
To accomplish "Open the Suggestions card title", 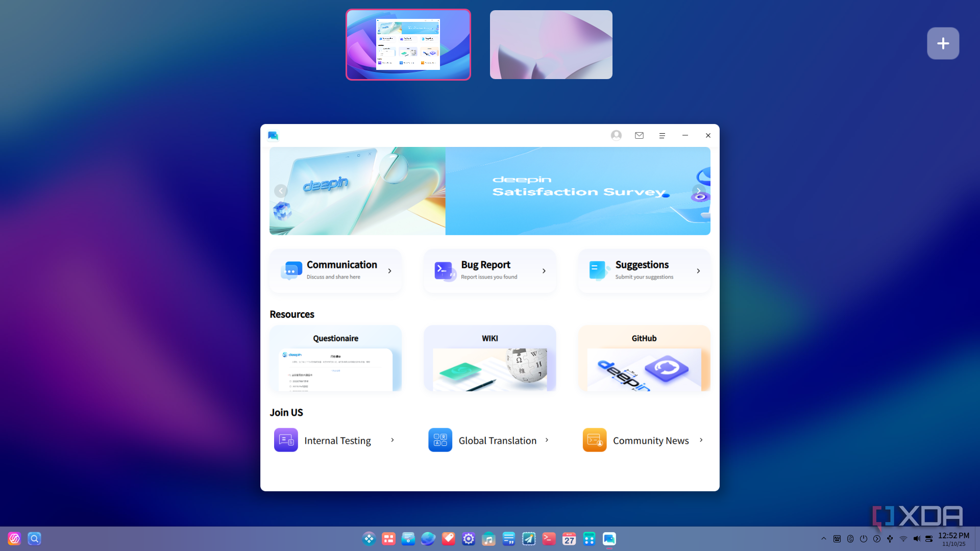I will point(642,265).
